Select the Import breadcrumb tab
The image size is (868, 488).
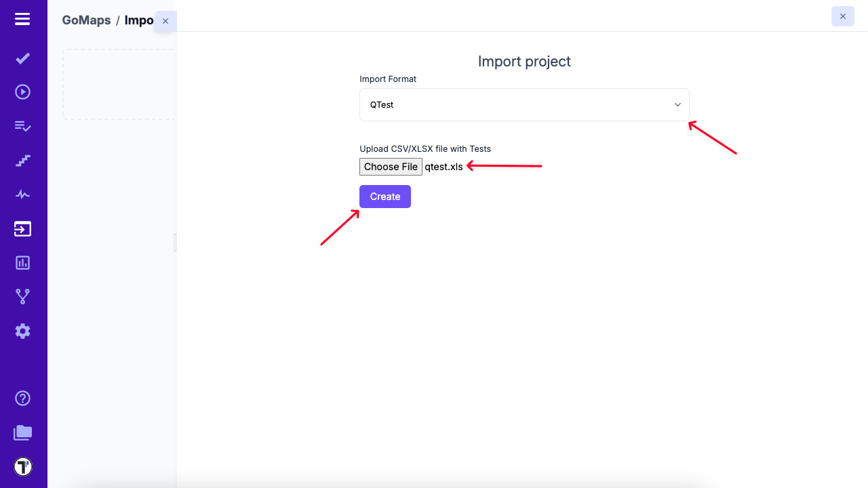(138, 20)
